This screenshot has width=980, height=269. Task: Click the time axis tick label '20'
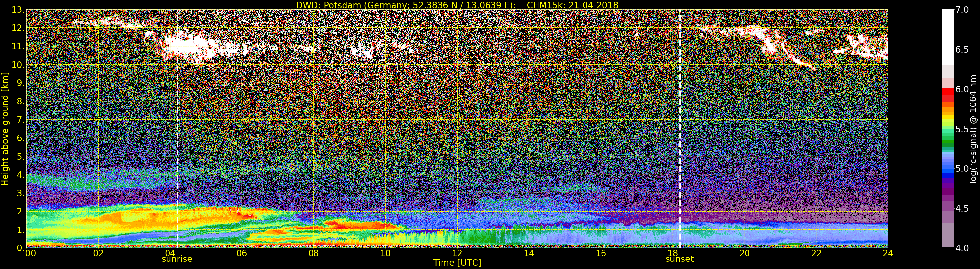click(745, 253)
